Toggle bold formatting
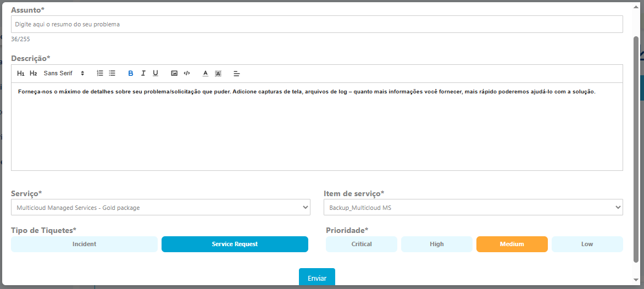This screenshot has height=289, width=644. coord(131,74)
